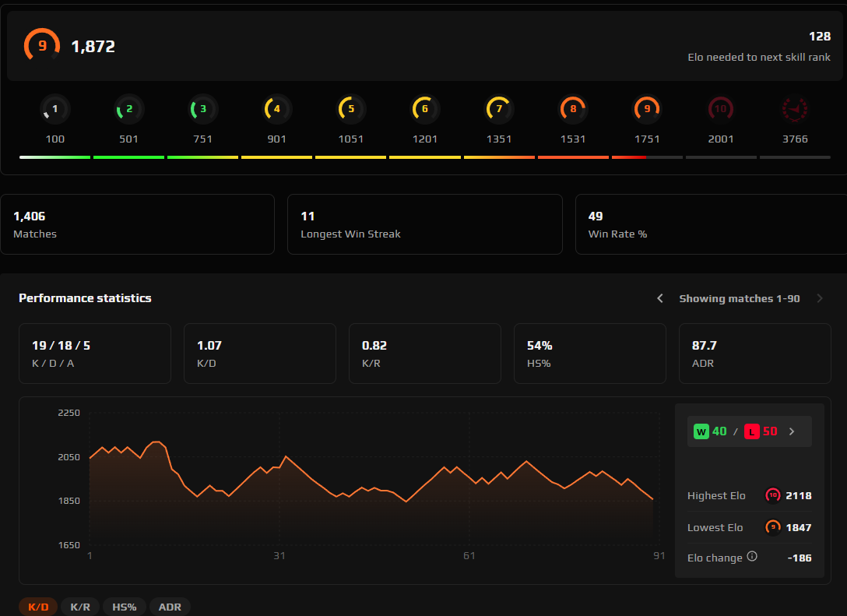The image size is (847, 616).
Task: Click the red L losses badge
Action: 752,431
